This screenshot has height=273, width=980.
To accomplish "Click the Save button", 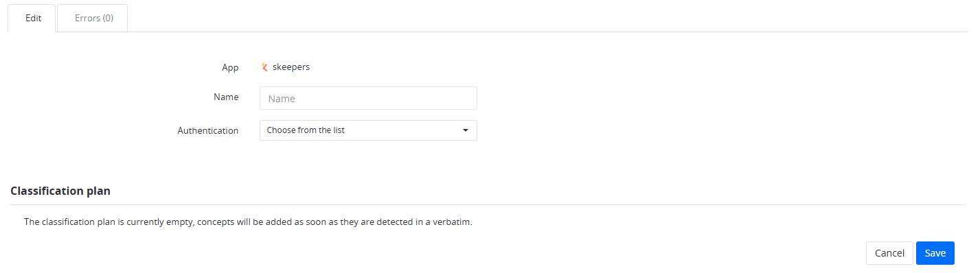I will tap(935, 253).
